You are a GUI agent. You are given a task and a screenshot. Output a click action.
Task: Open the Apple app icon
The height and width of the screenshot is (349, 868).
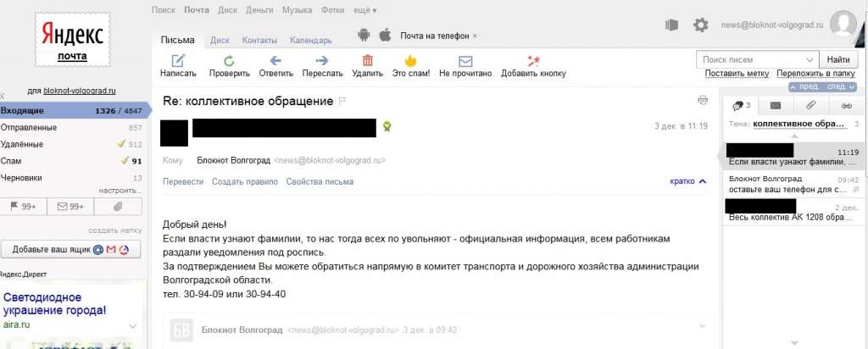(385, 36)
